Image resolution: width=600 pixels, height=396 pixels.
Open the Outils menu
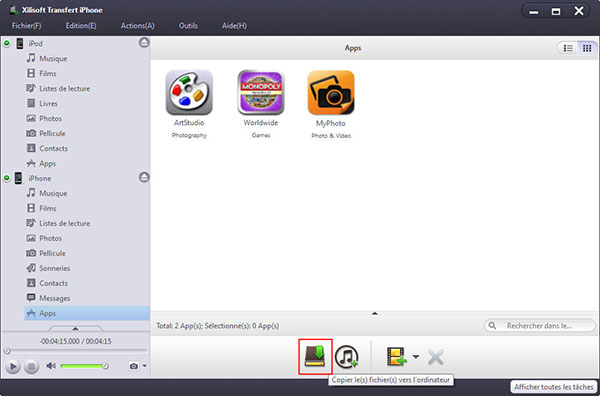(x=188, y=26)
